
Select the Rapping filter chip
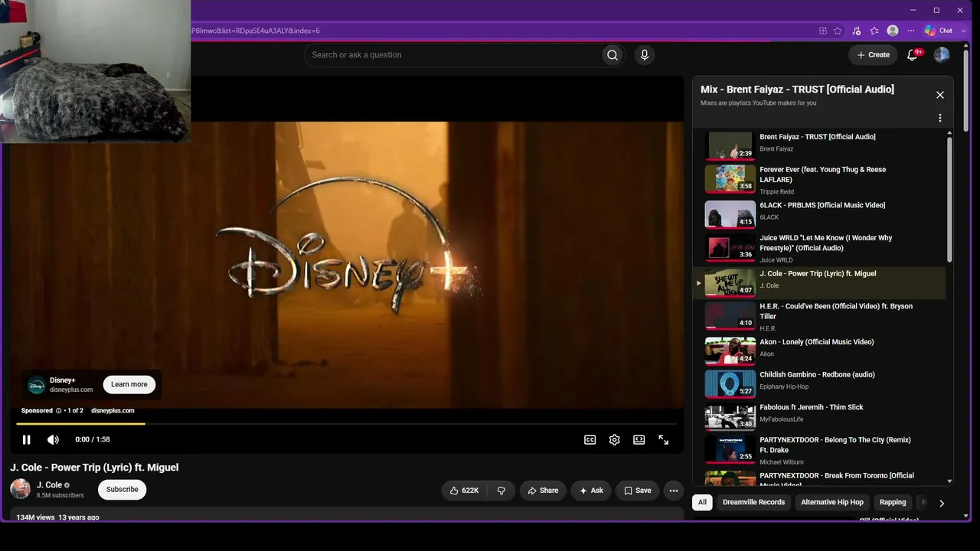click(x=893, y=503)
